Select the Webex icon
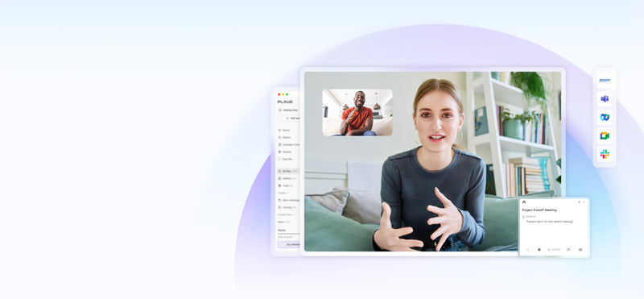Viewport: 644px width, 299px height. point(605,117)
